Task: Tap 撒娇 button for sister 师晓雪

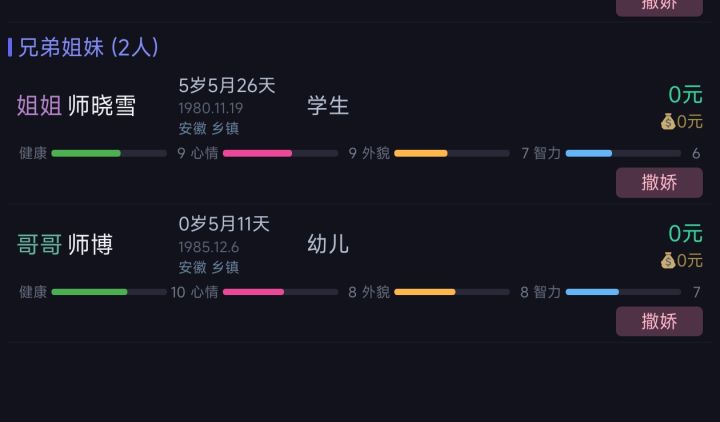Action: coord(659,183)
